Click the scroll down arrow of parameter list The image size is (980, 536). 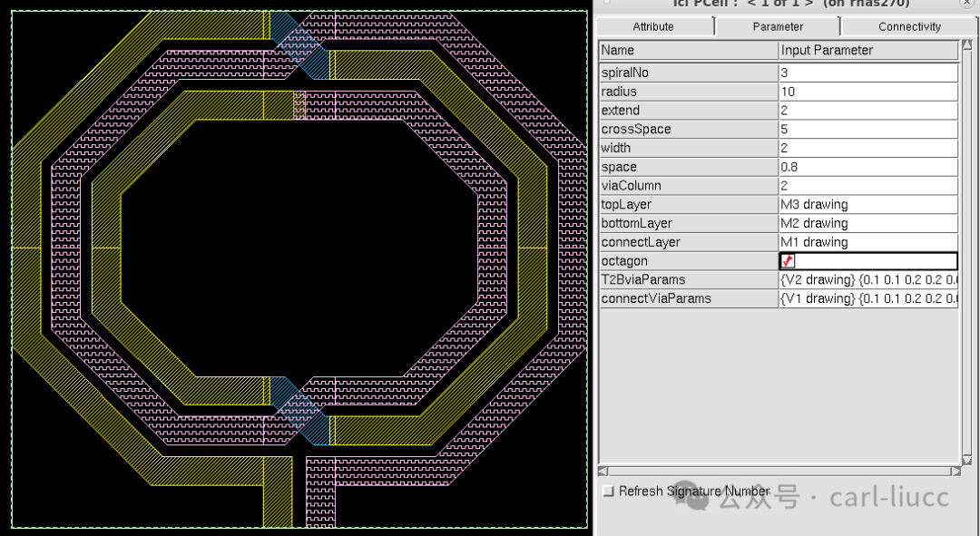tap(967, 461)
